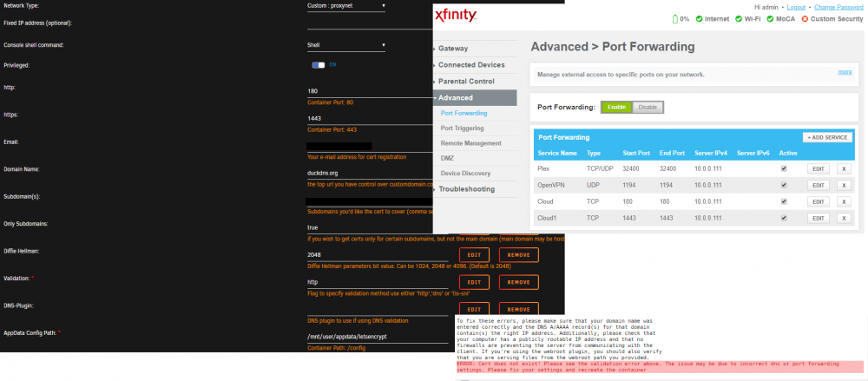Click EDIT for the Plex service
The height and width of the screenshot is (381, 868).
pos(819,169)
